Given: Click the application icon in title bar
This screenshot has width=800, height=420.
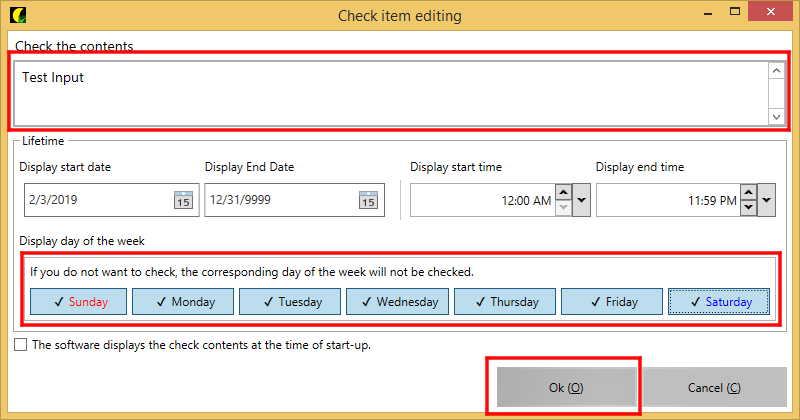Looking at the screenshot, I should click(17, 15).
